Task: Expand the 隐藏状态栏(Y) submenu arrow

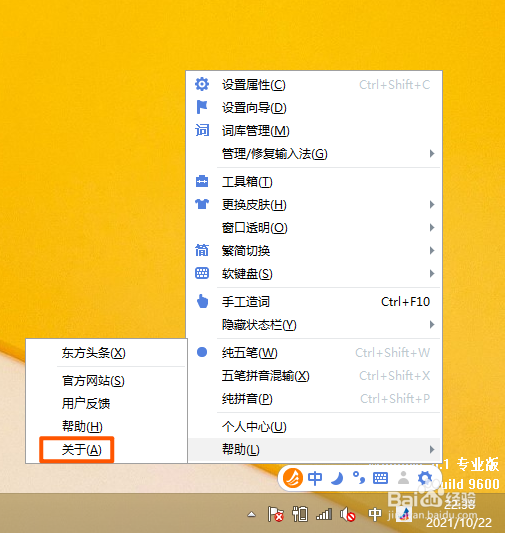Action: pos(432,325)
